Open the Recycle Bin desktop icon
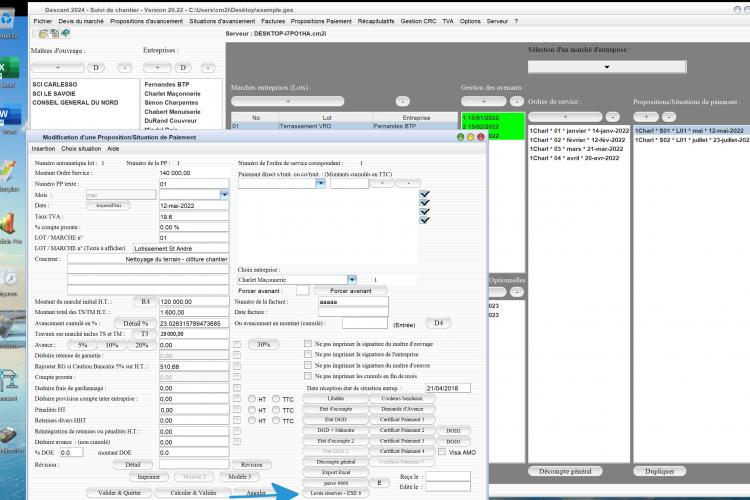Screen dimensions: 750x500 7,20
